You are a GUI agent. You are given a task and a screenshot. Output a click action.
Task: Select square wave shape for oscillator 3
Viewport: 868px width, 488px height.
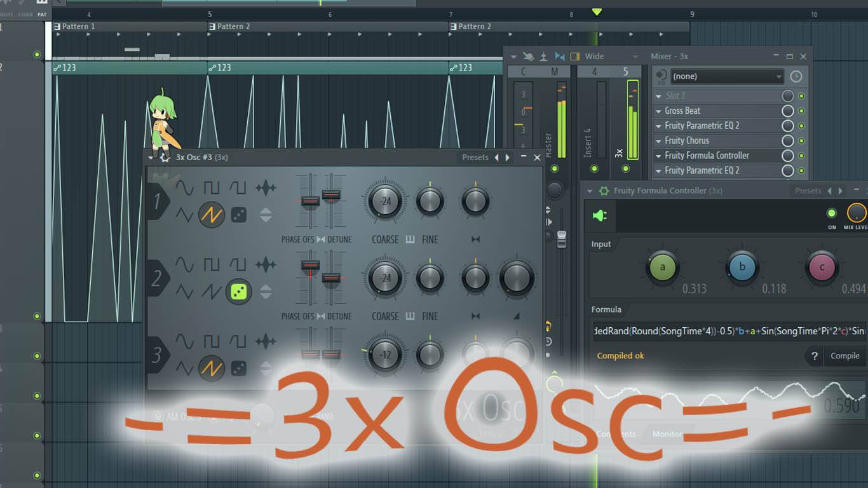(212, 341)
